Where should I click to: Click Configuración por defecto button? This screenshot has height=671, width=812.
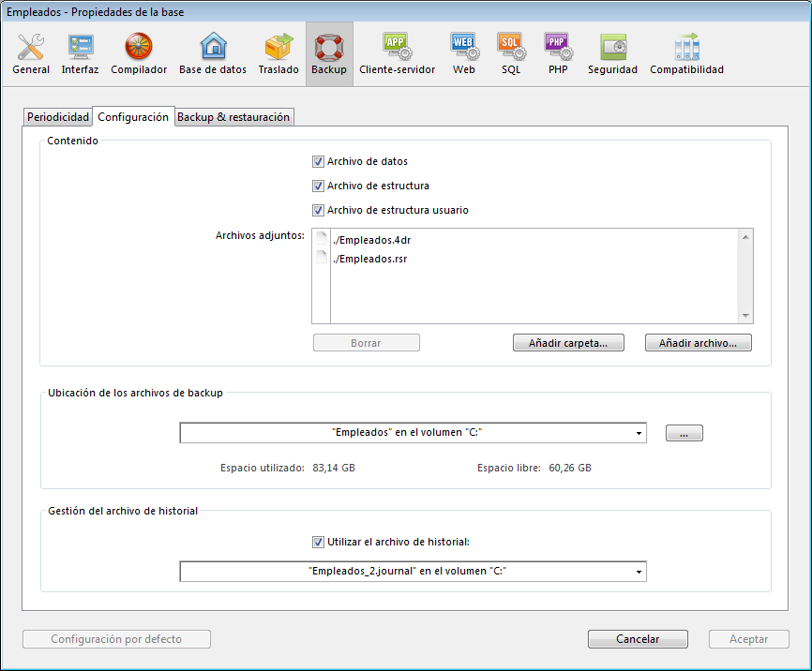pyautogui.click(x=116, y=639)
